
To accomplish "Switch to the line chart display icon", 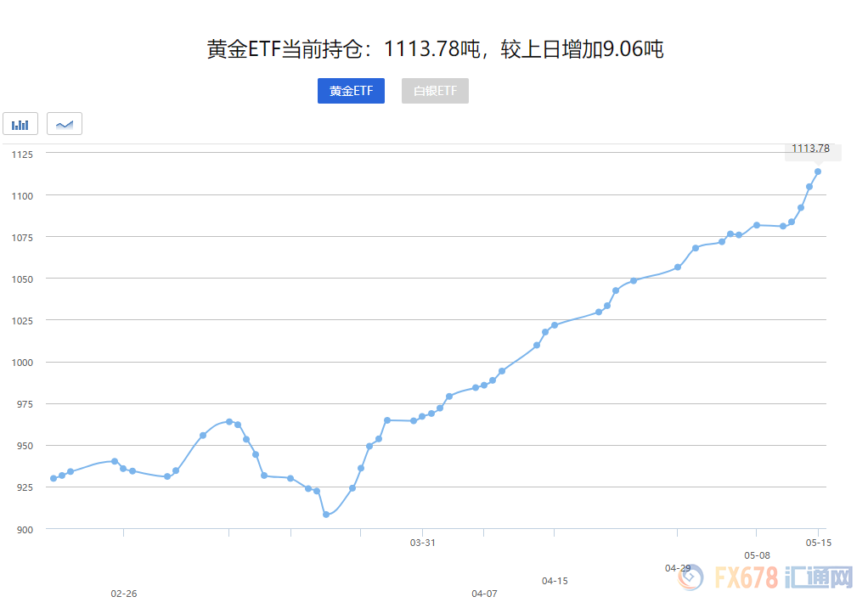I will pos(65,123).
